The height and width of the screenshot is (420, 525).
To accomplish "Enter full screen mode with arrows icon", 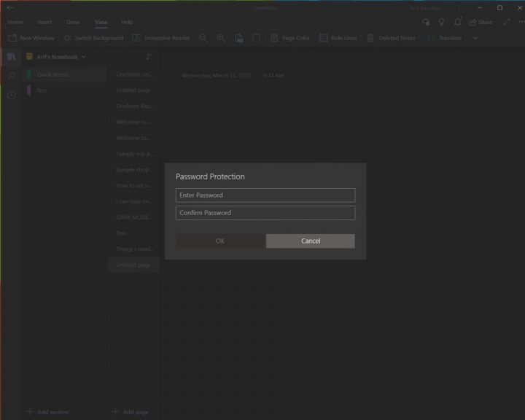I will [506, 22].
